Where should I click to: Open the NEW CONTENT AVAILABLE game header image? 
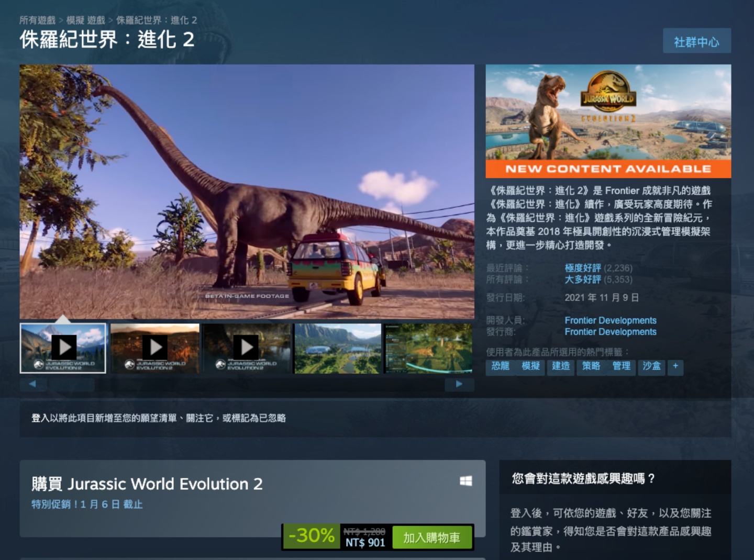click(608, 121)
